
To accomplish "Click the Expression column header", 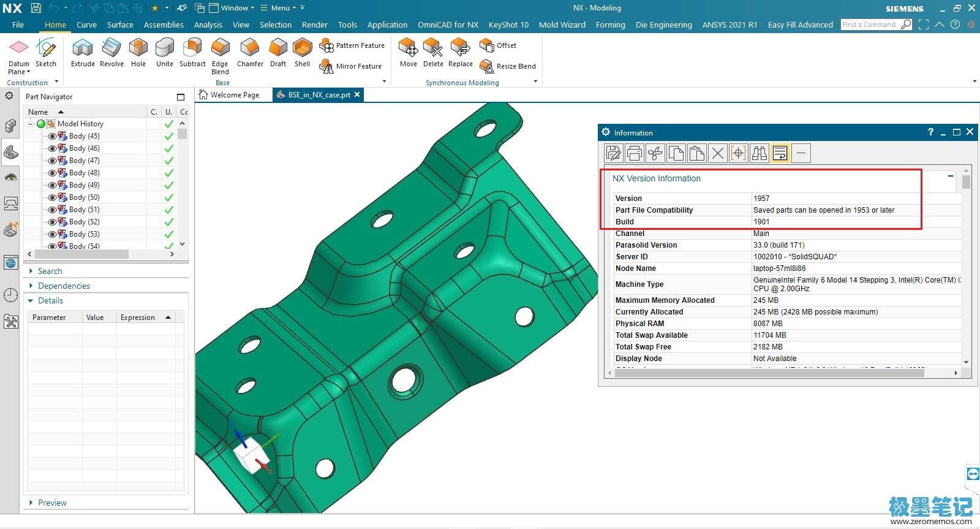I will 146,317.
